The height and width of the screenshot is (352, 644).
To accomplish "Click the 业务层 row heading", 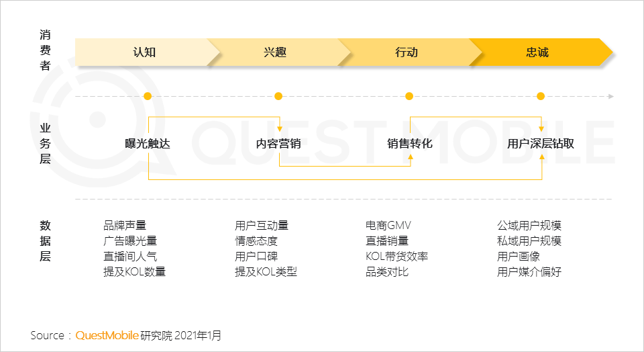I will pyautogui.click(x=45, y=144).
